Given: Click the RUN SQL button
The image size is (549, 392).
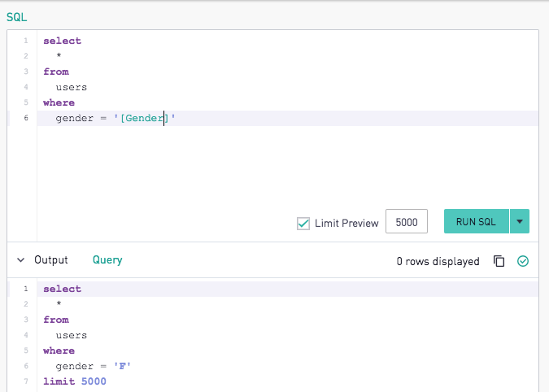Looking at the screenshot, I should 476,221.
